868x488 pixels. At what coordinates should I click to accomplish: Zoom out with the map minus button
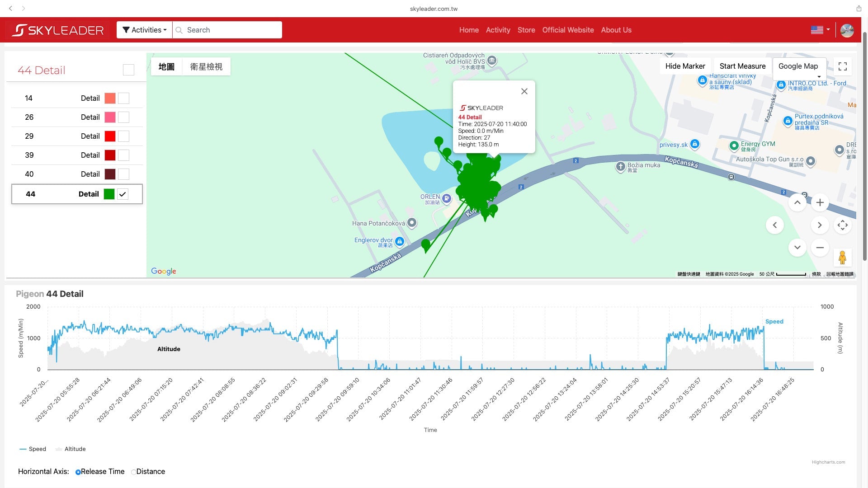[820, 248]
